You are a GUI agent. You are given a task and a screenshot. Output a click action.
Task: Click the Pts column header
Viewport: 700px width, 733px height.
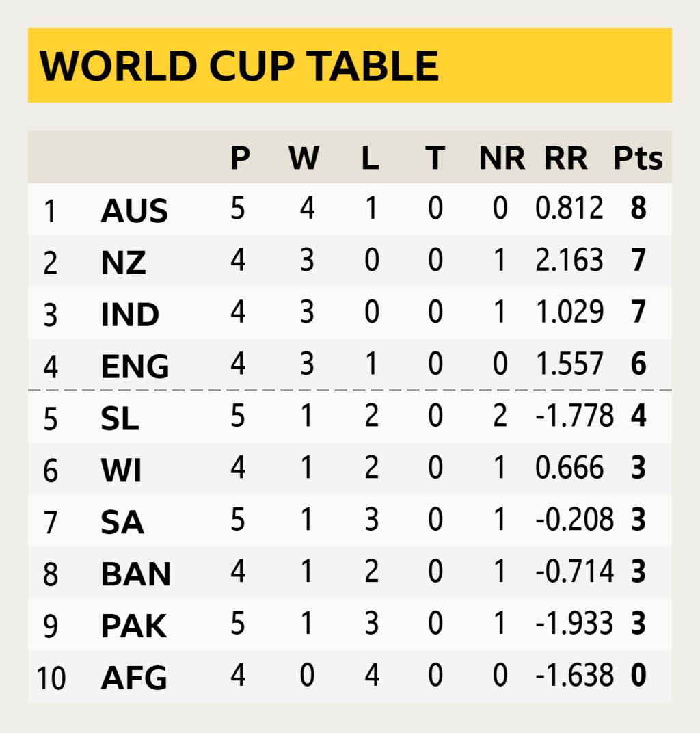pyautogui.click(x=637, y=159)
